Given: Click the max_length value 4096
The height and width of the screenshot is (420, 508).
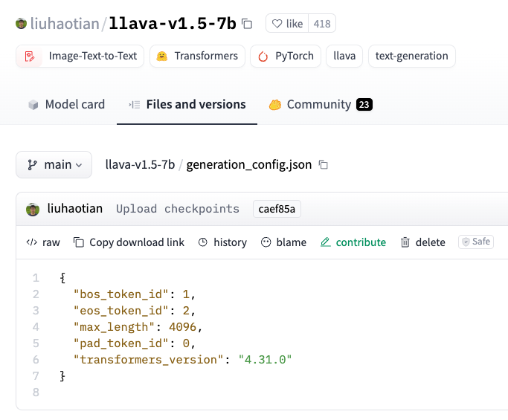Looking at the screenshot, I should 182,327.
